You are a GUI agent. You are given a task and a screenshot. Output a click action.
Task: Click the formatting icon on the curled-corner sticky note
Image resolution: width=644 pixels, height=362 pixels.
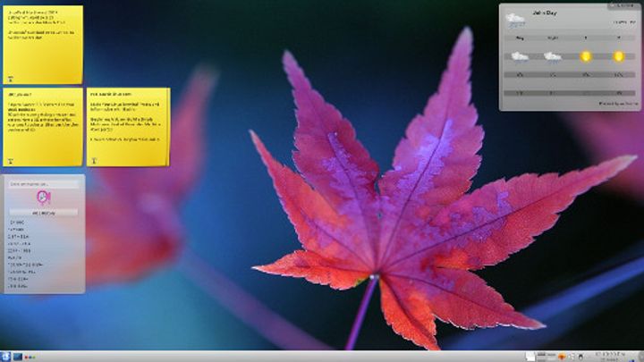(x=94, y=161)
